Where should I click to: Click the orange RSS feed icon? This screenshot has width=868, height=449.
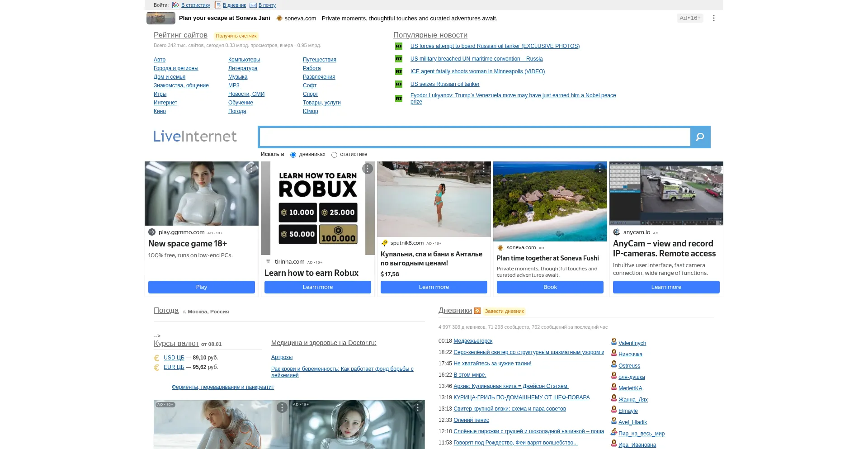coord(477,311)
